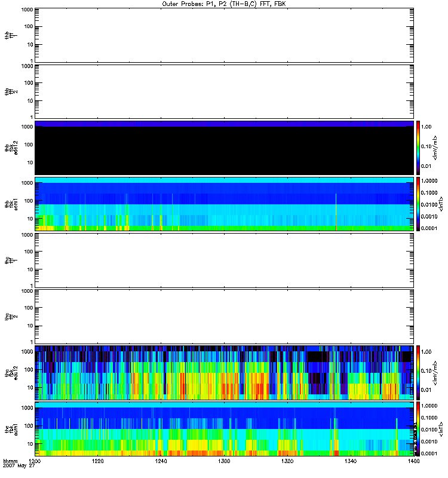448x478 pixels.
Task: Click the 1200 time axis label
Action: [35, 462]
